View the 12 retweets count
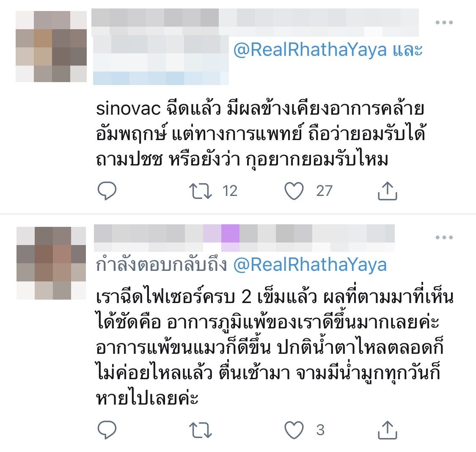Screen dimensions: 476x452 point(230,191)
